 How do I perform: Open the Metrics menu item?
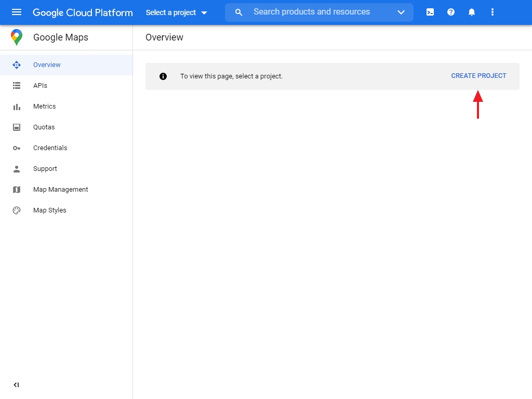(66, 107)
